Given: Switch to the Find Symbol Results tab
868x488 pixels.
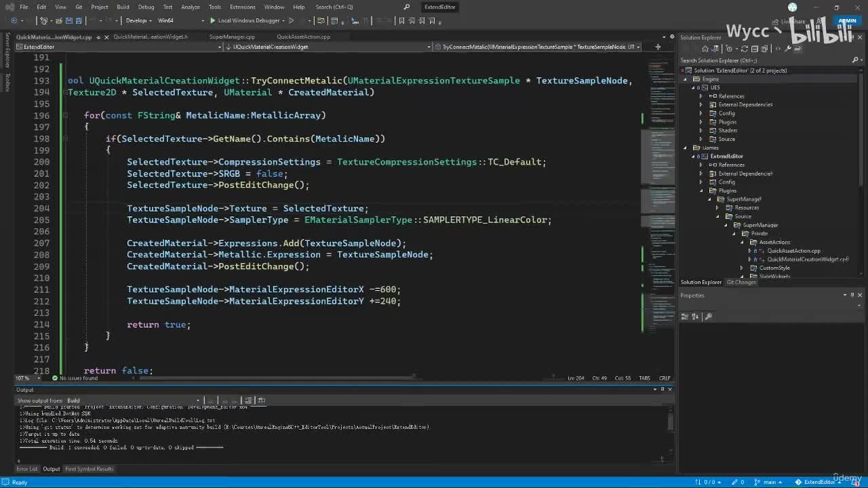Looking at the screenshot, I should click(x=89, y=469).
